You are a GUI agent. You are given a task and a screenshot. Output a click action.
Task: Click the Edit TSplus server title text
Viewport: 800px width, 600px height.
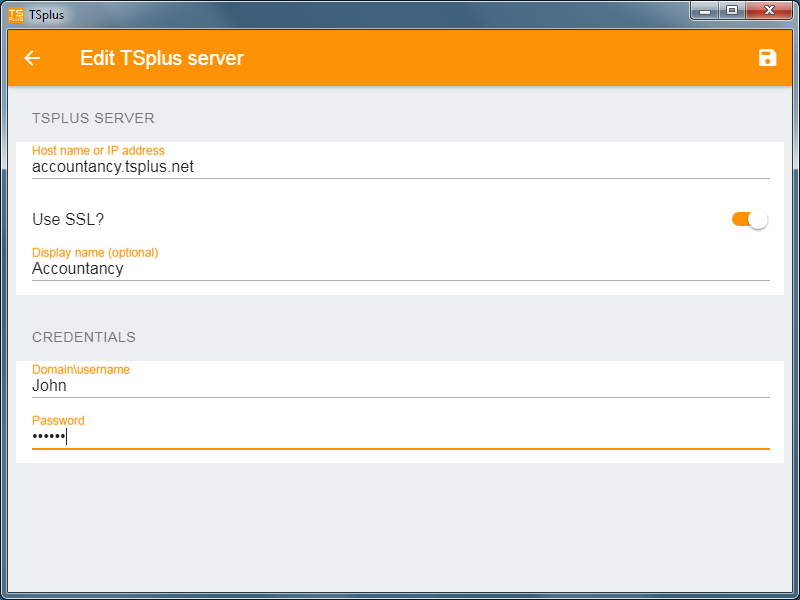pos(162,58)
